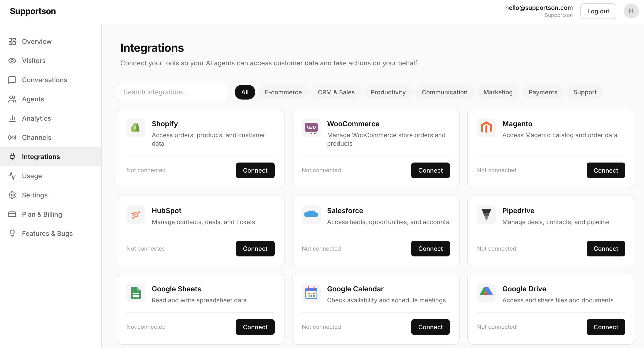Click the Agents people icon
This screenshot has width=644, height=348.
click(x=12, y=99)
